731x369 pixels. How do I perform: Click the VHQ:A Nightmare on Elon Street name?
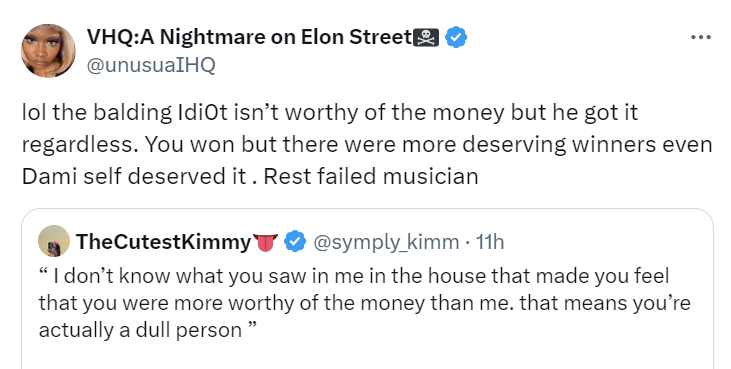[x=249, y=37]
